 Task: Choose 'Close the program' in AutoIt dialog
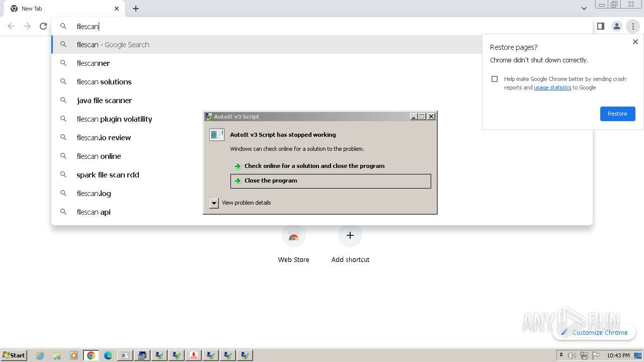coord(331,181)
